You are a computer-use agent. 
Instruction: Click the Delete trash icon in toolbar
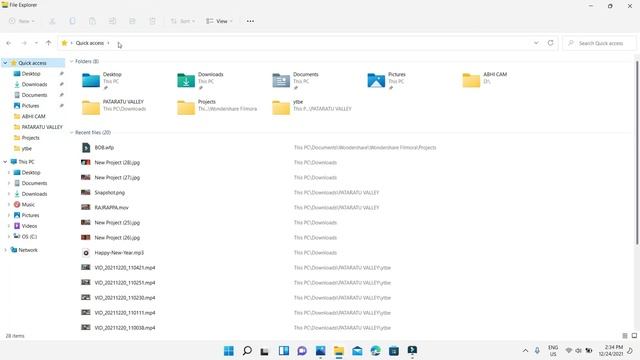[x=152, y=21]
